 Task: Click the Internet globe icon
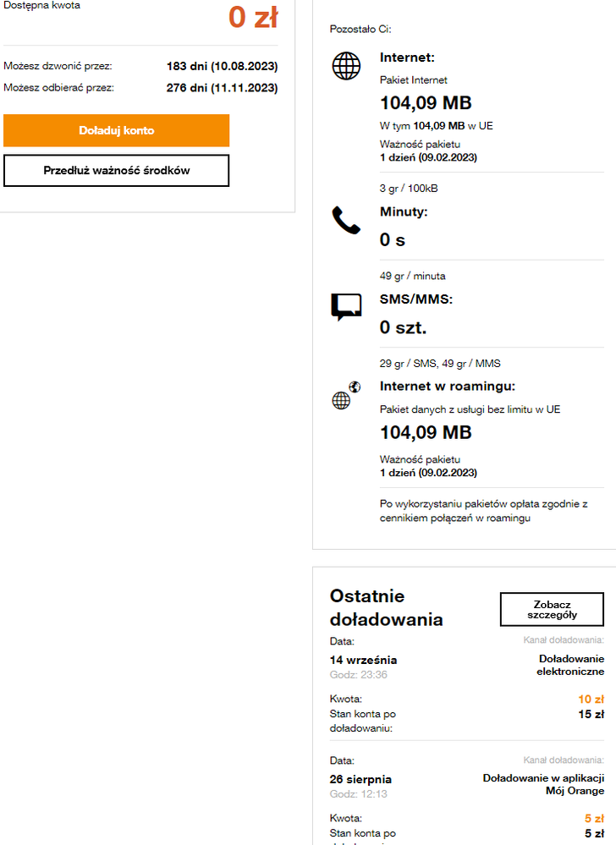click(x=346, y=66)
